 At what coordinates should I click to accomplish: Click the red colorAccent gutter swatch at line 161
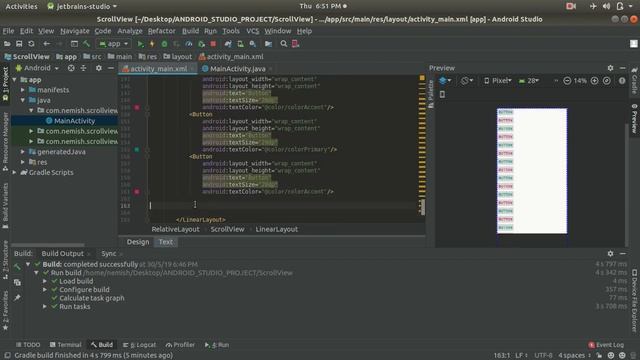click(x=137, y=191)
